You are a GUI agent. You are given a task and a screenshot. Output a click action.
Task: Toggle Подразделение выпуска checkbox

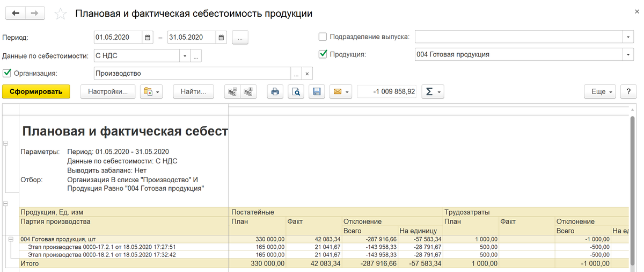[323, 37]
